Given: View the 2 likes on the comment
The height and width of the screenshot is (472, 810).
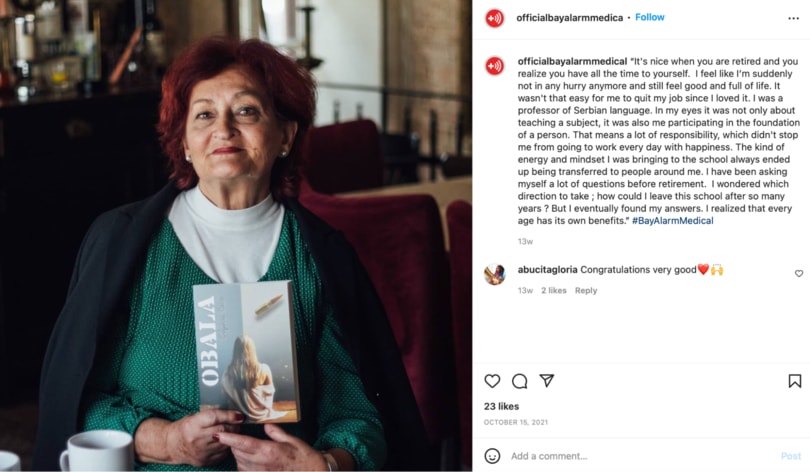Looking at the screenshot, I should coord(553,290).
